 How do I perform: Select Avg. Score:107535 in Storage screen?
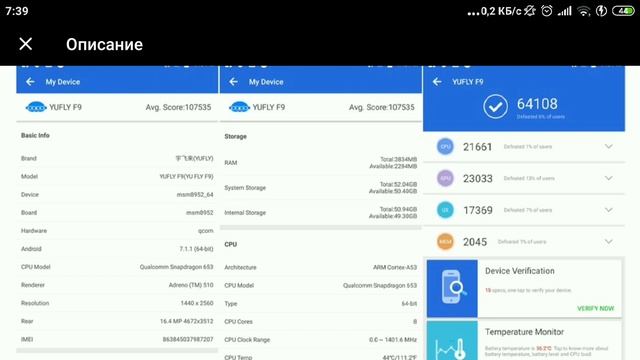382,107
